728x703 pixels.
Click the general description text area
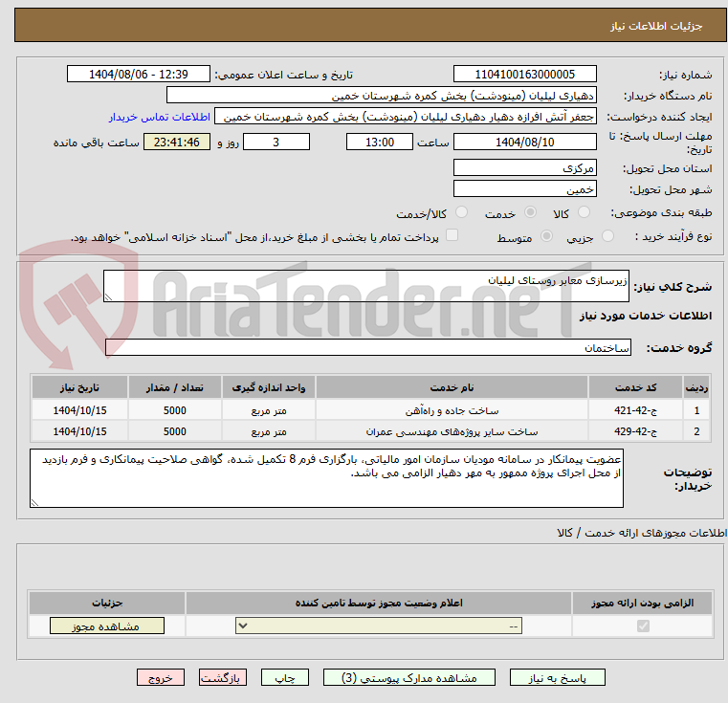coord(366,286)
